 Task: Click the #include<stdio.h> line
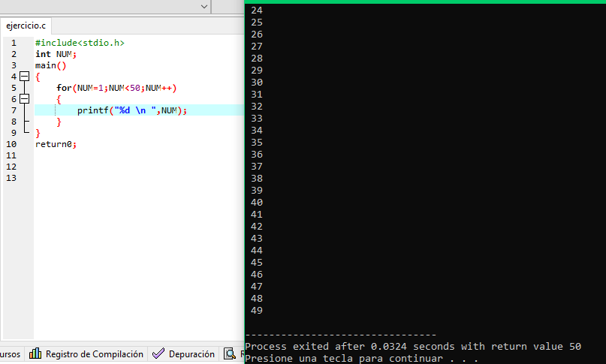[80, 43]
